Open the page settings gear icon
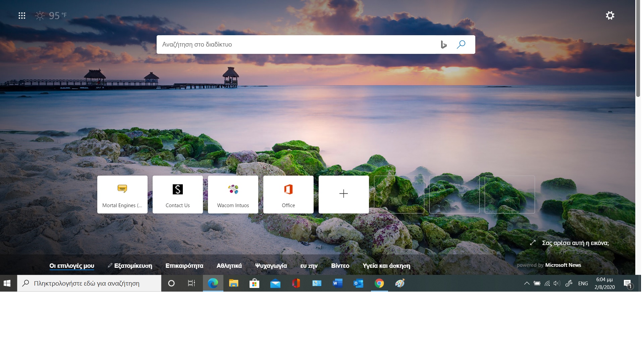The image size is (644, 362). point(610,15)
